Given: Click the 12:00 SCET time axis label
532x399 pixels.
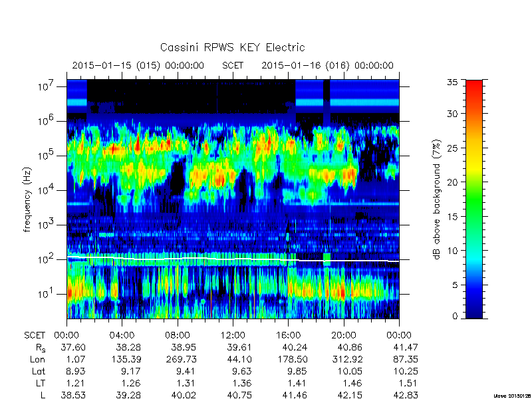Looking at the screenshot, I should 233,335.
